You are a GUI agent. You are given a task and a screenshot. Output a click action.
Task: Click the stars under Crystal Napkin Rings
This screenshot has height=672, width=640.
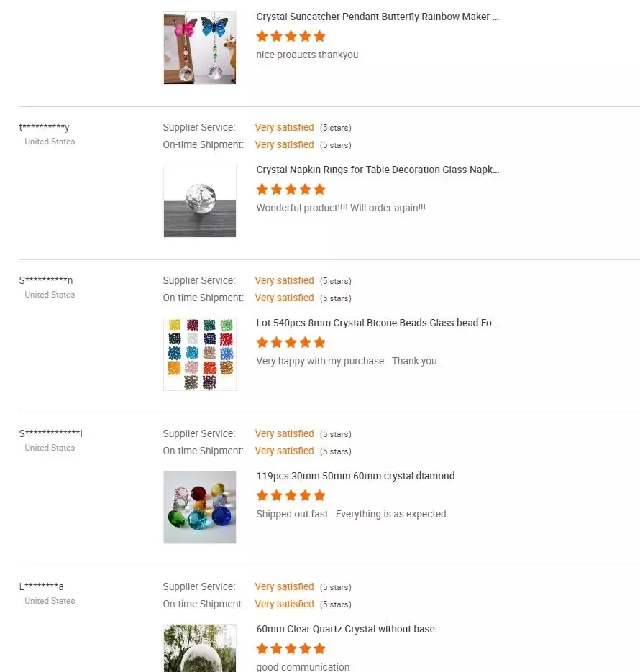291,189
